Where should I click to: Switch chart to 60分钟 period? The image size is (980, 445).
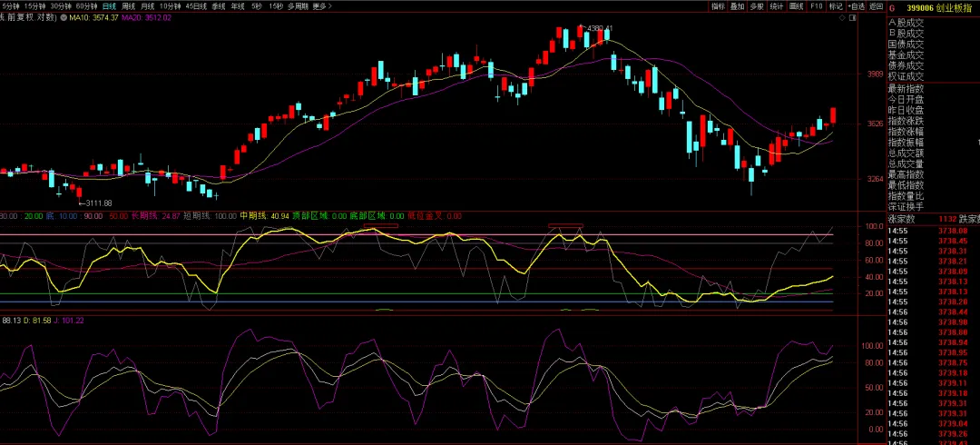[87, 6]
